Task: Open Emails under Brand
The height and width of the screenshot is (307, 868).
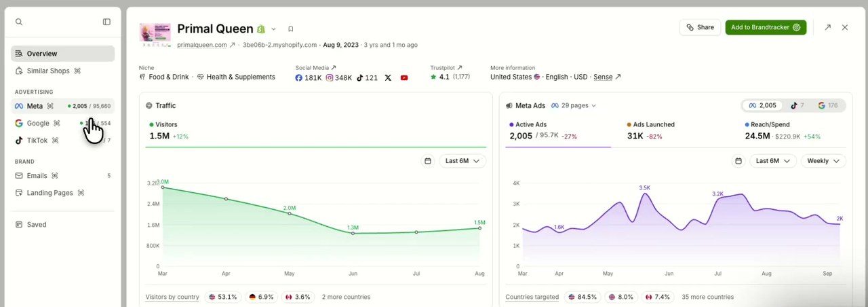Action: point(62,175)
